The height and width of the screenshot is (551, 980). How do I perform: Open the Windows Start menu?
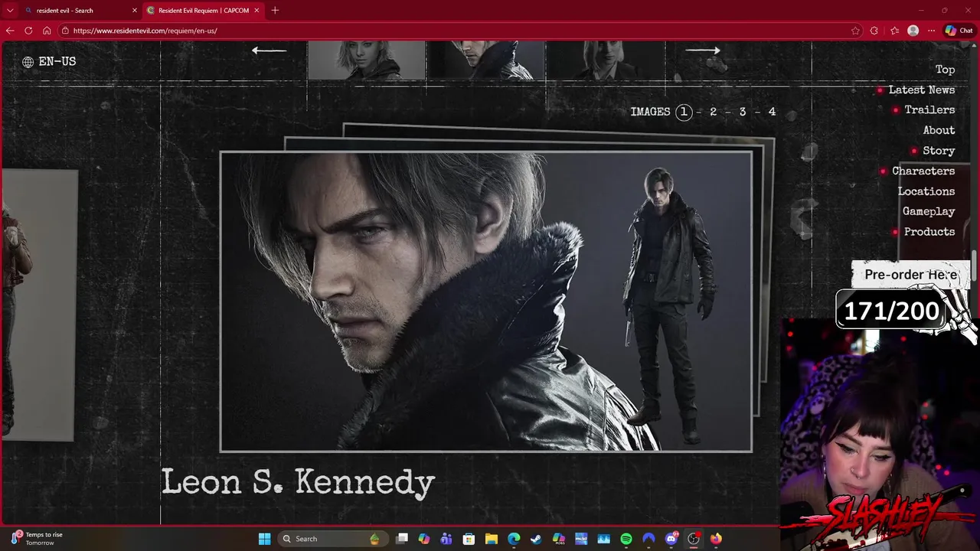pyautogui.click(x=264, y=539)
